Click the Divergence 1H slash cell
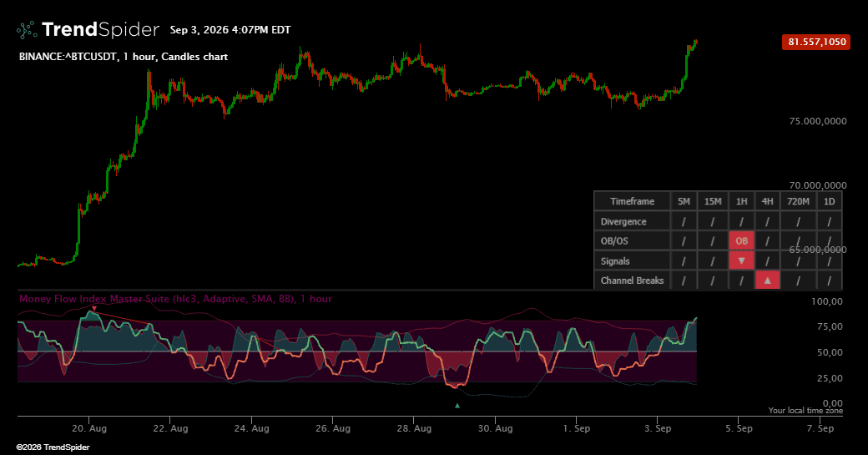Viewport: 868px width, 455px height. (x=741, y=221)
